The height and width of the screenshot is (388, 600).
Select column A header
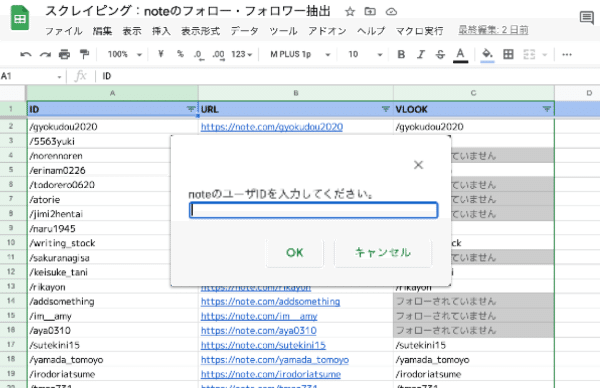click(x=112, y=93)
